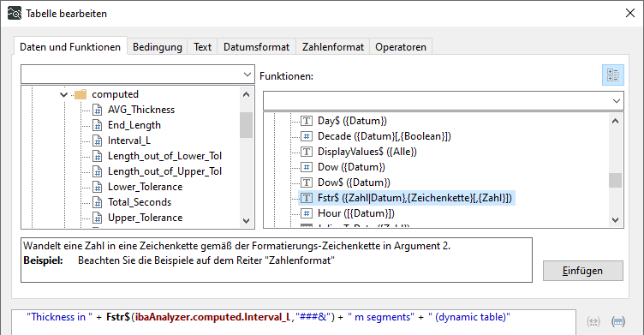
Task: Select Length_out_of_Upper_Tol in the data tree
Action: coord(164,171)
